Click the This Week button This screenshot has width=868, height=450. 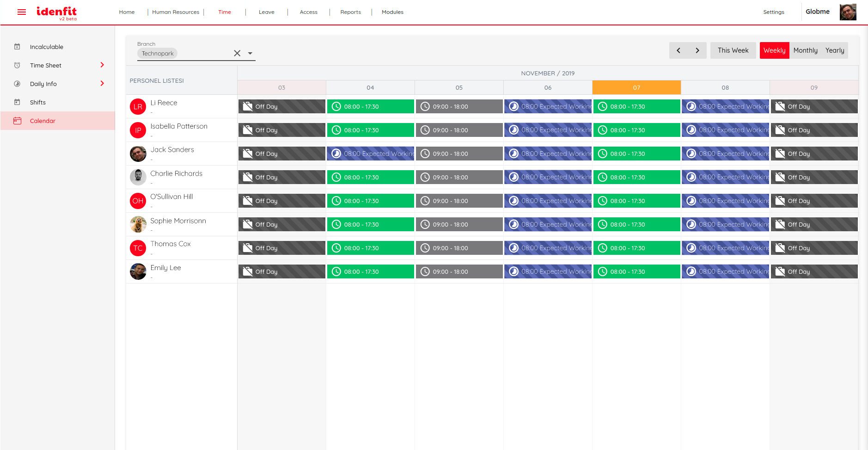pos(733,50)
